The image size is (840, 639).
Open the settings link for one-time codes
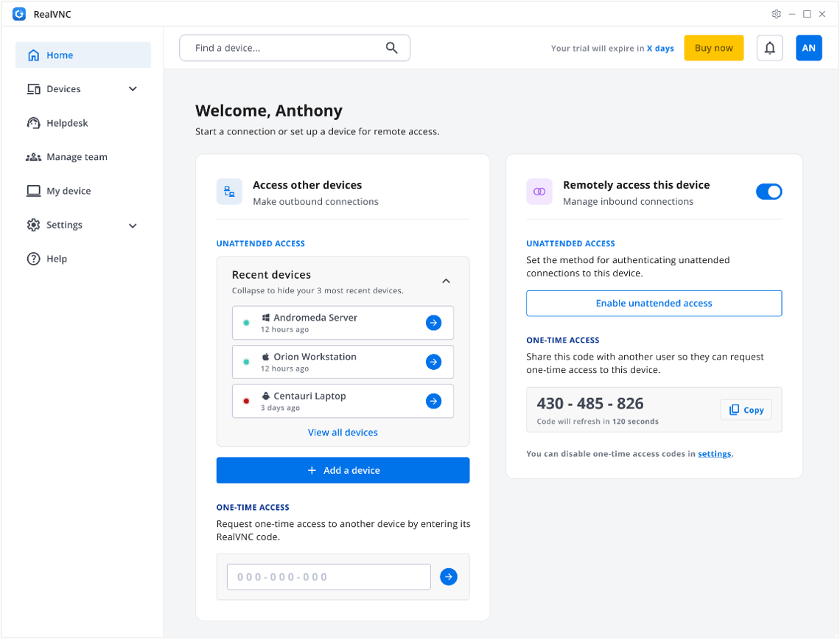(x=714, y=454)
